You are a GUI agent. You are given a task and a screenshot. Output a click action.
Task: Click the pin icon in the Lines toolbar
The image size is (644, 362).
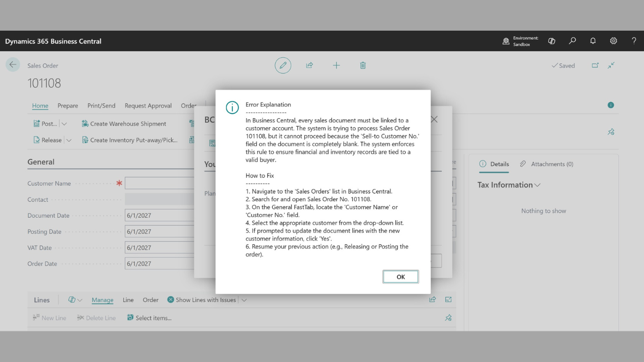pos(448,318)
